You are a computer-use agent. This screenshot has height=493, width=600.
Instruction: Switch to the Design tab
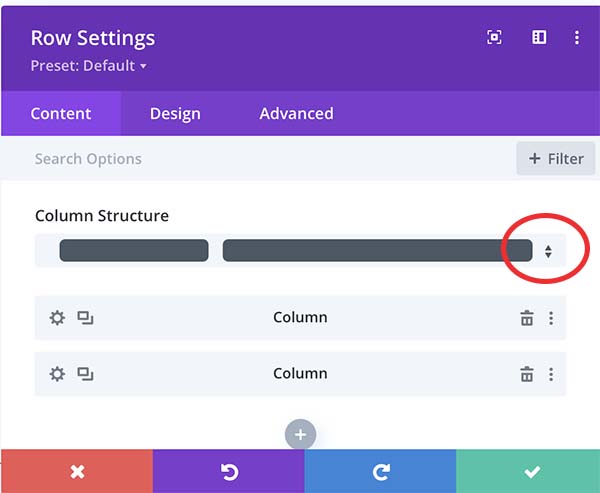pos(175,114)
